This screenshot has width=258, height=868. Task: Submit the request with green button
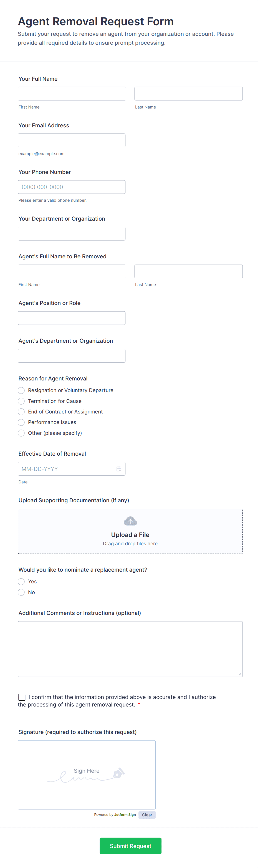(x=130, y=846)
